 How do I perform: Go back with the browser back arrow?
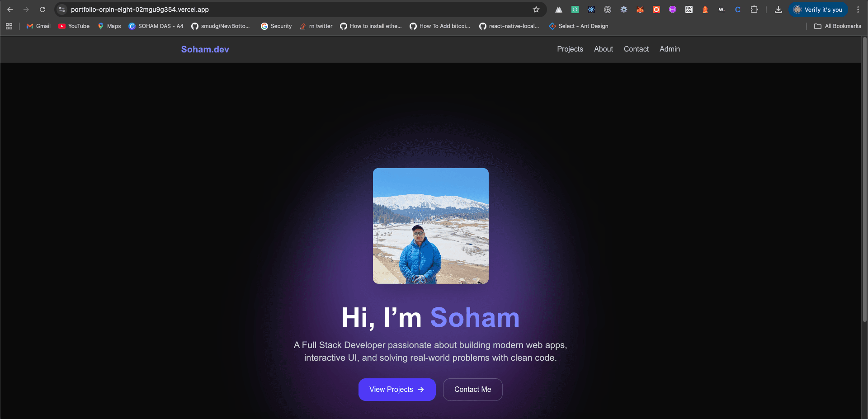(x=10, y=9)
